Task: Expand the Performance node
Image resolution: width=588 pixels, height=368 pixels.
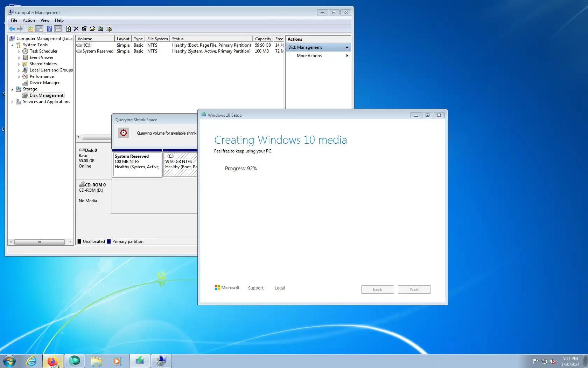Action: click(19, 77)
